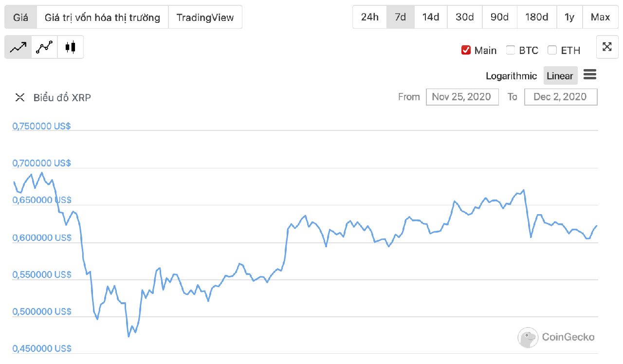Click the 0,450000 US$ axis label
The width and height of the screenshot is (623, 364).
point(41,348)
